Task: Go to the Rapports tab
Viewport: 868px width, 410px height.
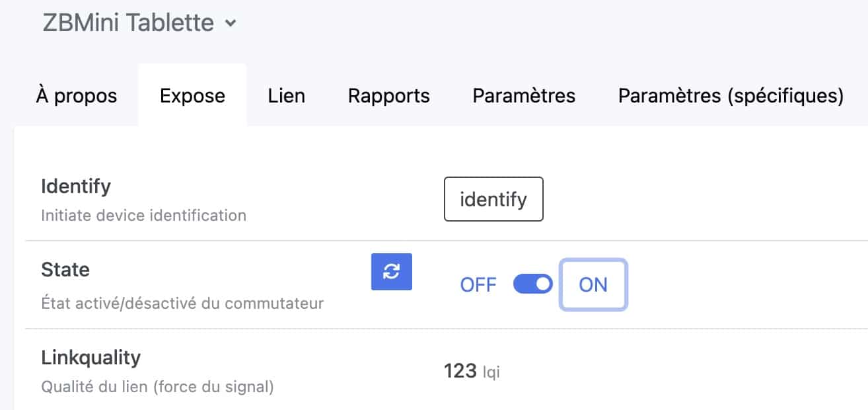Action: (389, 96)
